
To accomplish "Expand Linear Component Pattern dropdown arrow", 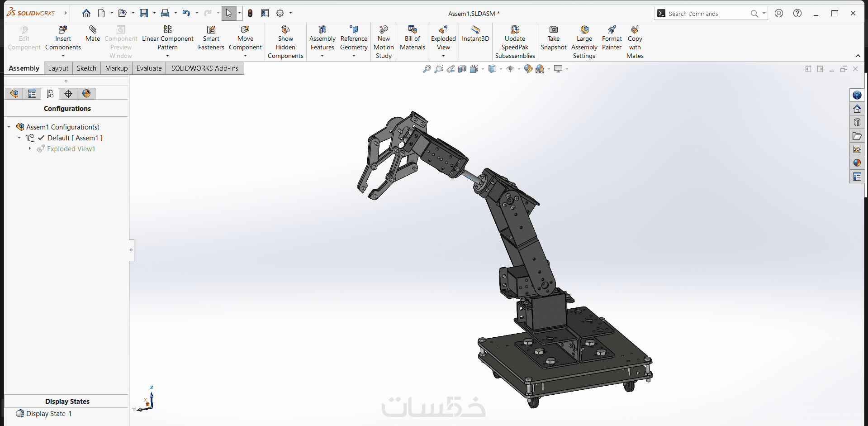I will (x=167, y=56).
